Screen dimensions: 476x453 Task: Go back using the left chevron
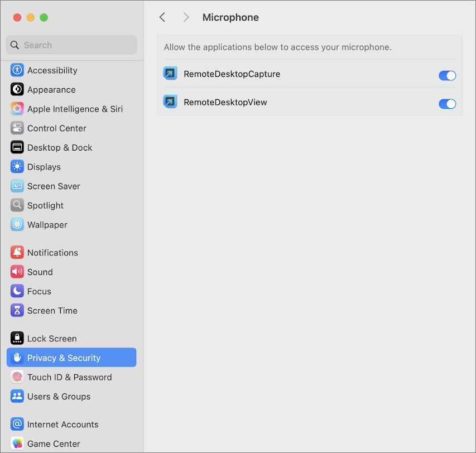point(162,17)
